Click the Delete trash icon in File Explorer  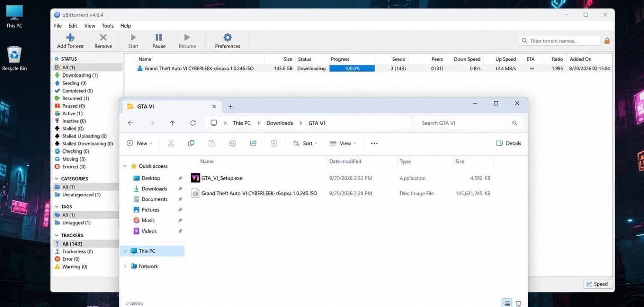click(274, 143)
